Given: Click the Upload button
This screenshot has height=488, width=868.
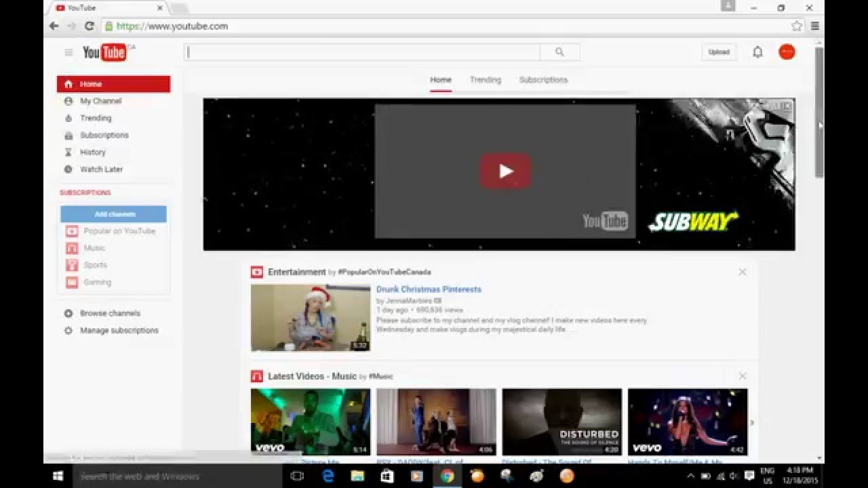Looking at the screenshot, I should [x=719, y=52].
